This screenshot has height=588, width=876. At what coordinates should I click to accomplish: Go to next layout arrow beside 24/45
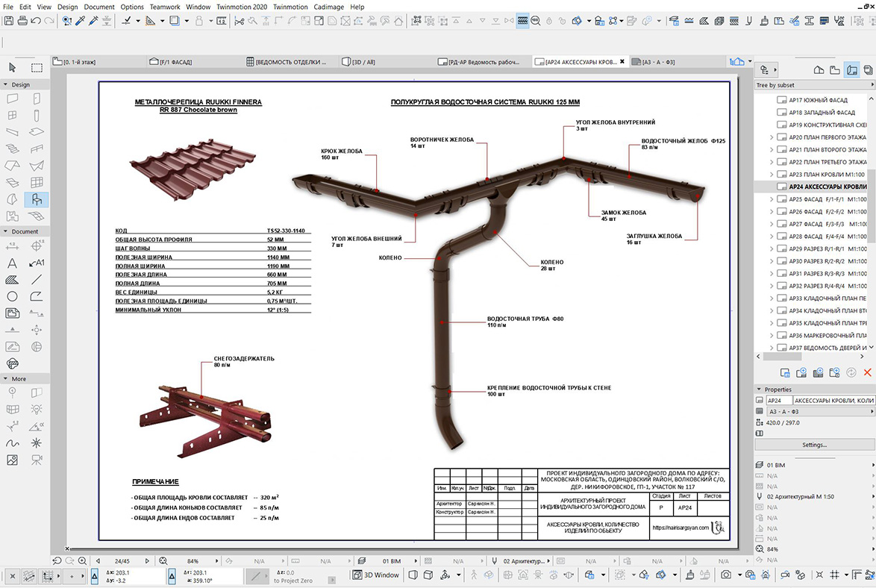point(147,560)
